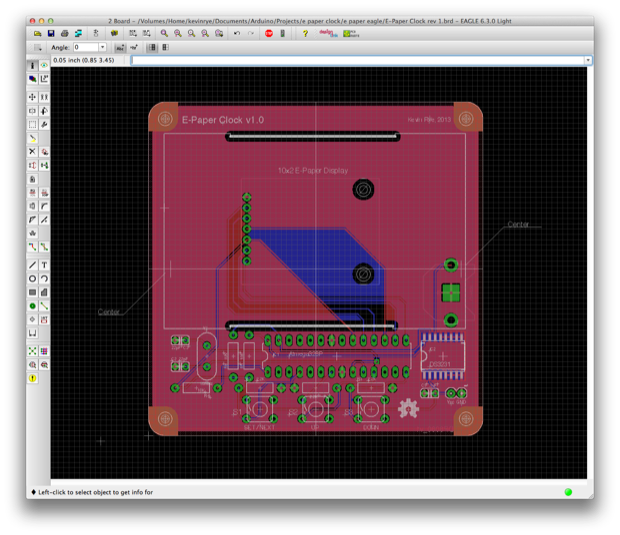Open the CAM processor icon

point(78,34)
